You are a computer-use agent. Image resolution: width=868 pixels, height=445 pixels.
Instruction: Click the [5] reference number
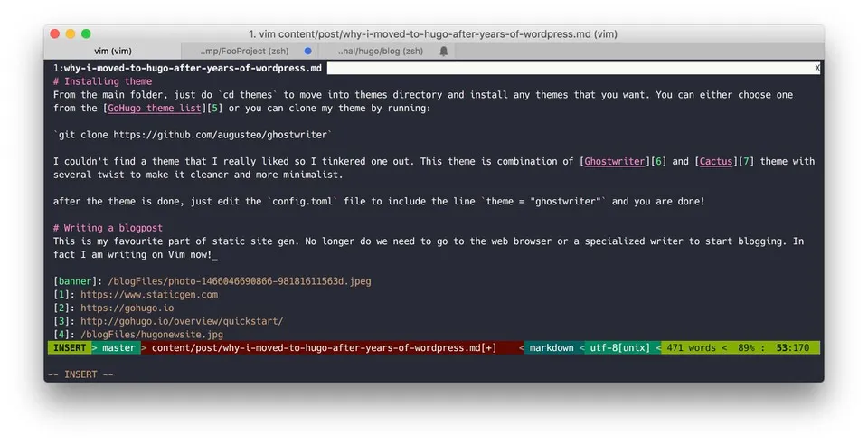215,108
